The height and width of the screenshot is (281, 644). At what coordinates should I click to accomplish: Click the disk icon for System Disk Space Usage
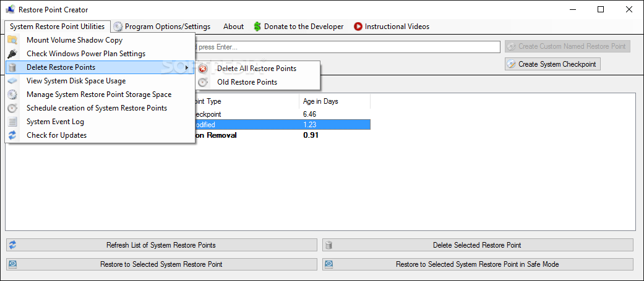12,81
